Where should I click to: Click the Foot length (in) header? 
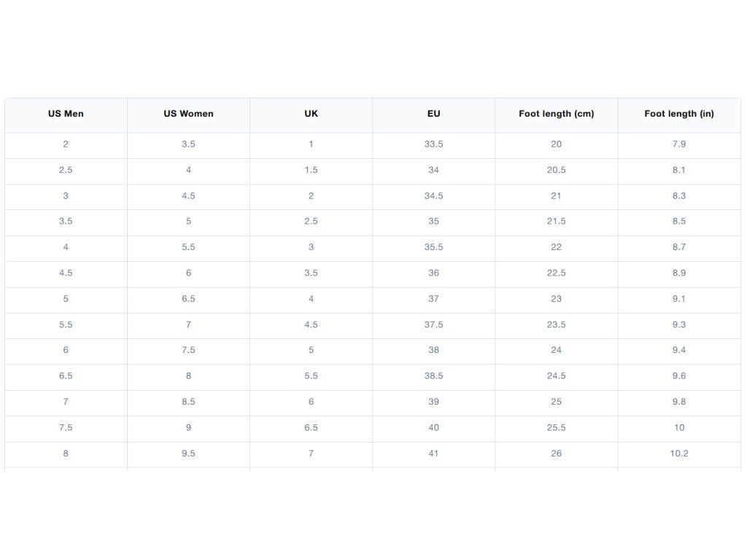pos(679,114)
